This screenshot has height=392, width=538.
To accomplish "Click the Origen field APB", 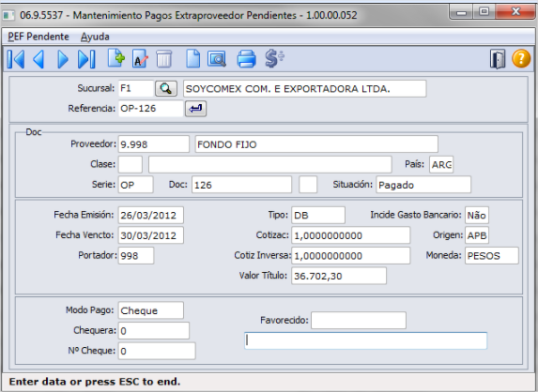I will [477, 235].
